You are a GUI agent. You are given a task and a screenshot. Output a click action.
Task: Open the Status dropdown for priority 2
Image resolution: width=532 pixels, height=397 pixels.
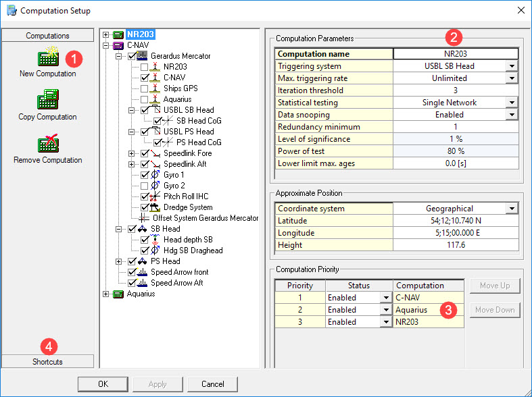[386, 310]
